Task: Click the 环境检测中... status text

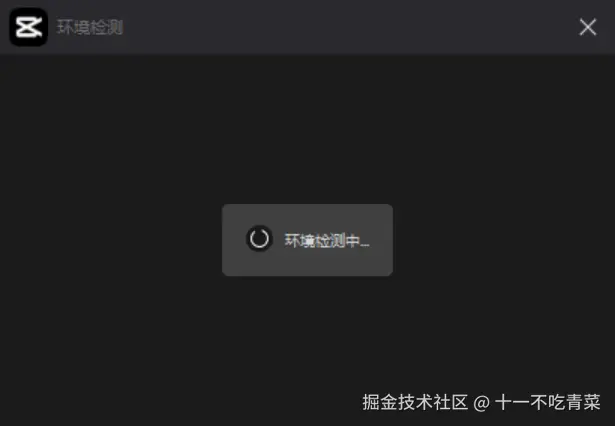Action: [x=327, y=240]
